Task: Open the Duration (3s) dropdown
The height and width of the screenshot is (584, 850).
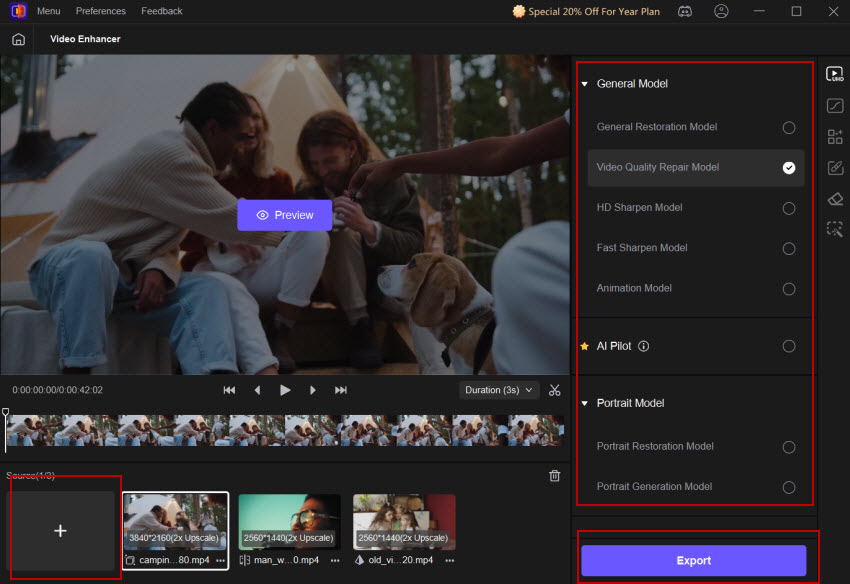Action: pyautogui.click(x=499, y=390)
